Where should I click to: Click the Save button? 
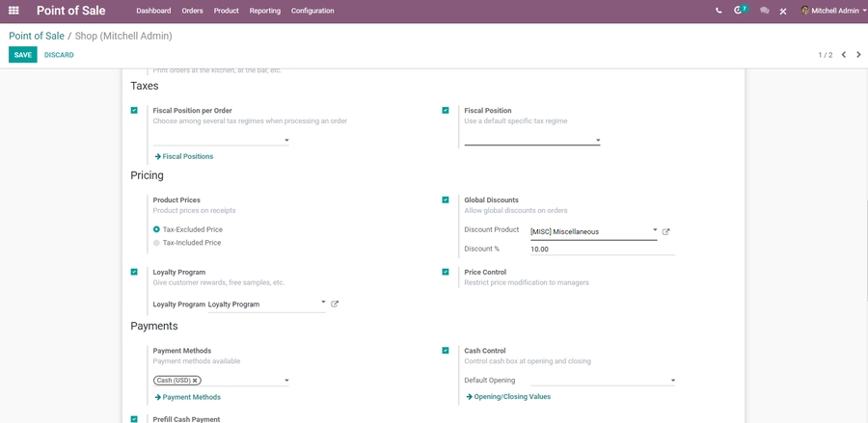pos(22,55)
